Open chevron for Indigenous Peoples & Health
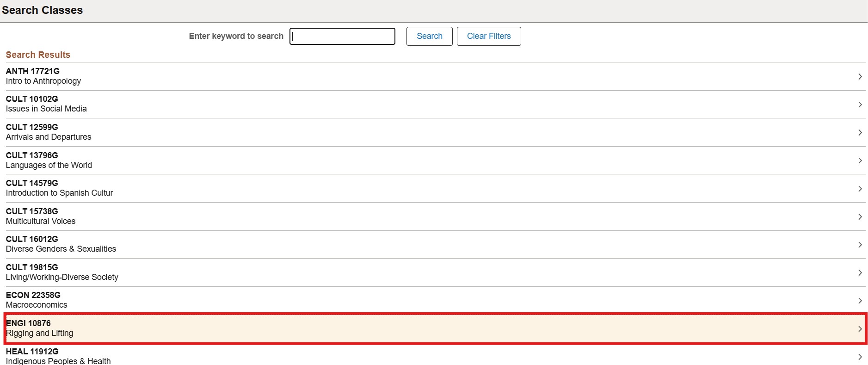Screen dimensions: 868x365 point(860,357)
